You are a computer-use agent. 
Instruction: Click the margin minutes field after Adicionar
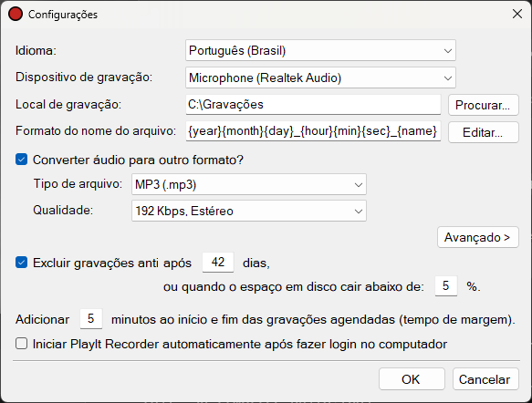point(91,318)
